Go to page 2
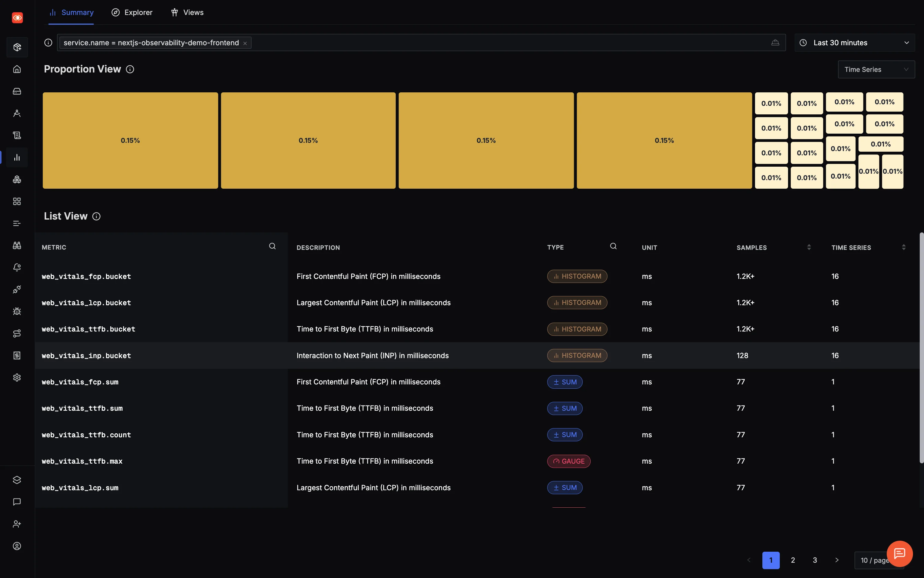Screen dimensions: 924x578 point(793,560)
